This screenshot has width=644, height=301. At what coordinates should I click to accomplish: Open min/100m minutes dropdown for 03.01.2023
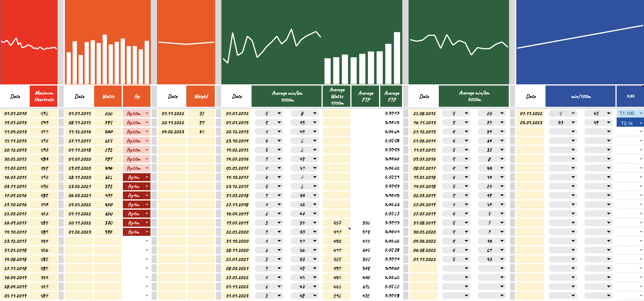(573, 122)
